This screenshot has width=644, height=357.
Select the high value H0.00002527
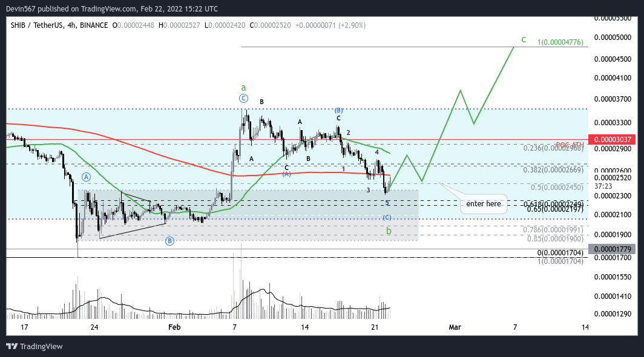(179, 25)
